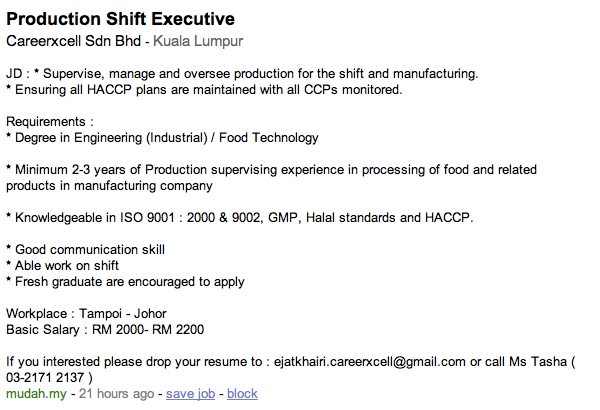
Task: Click the ejatkhairi.careerxcell@gmail.com email address
Action: click(x=370, y=361)
